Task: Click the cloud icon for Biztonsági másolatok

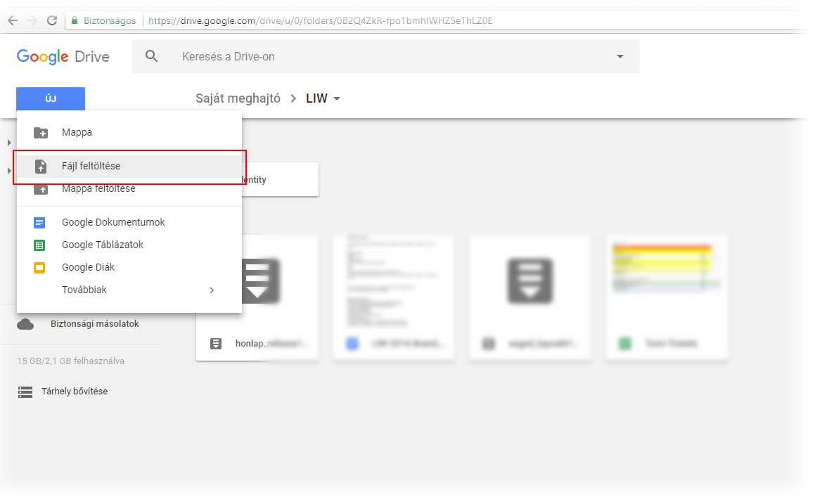Action: (25, 324)
